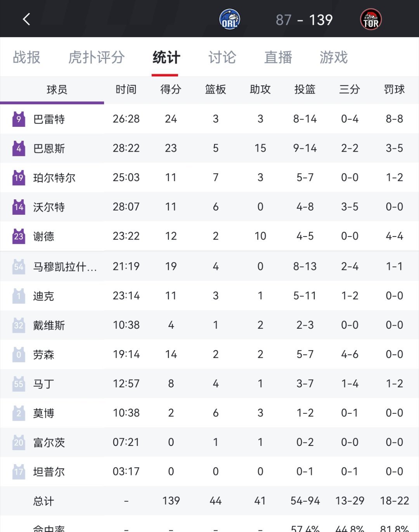Tap the number 9 jersey icon for 巴雷特
The height and width of the screenshot is (532, 419).
pyautogui.click(x=19, y=119)
